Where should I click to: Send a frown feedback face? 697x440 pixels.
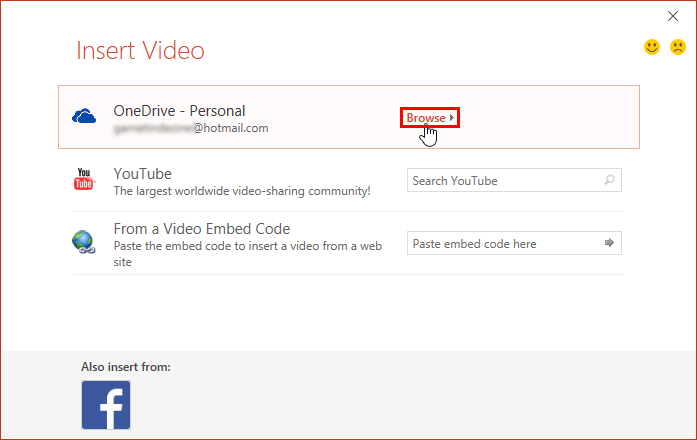click(678, 47)
